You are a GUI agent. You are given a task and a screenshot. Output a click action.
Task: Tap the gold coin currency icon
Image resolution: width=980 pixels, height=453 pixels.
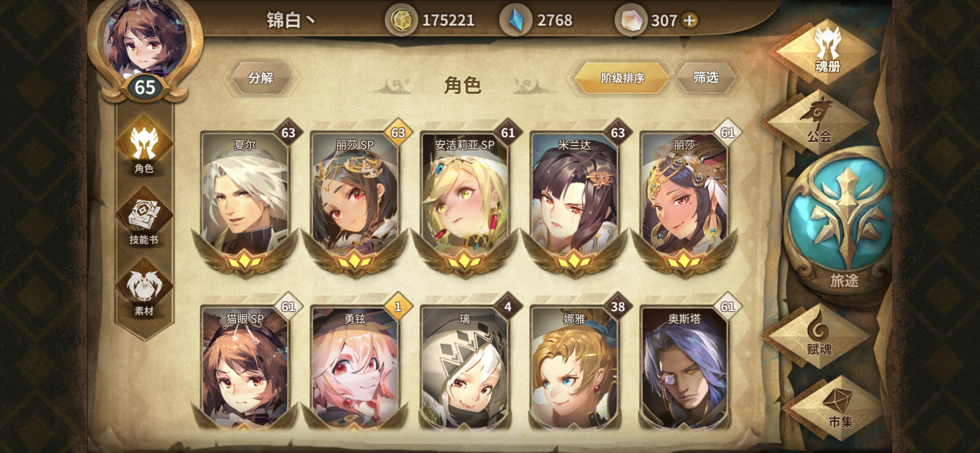(401, 21)
